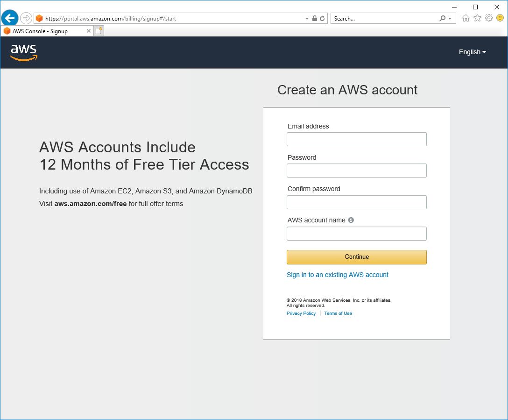Screen dimensions: 508x420
Task: Open a new browser tab
Action: click(x=99, y=31)
